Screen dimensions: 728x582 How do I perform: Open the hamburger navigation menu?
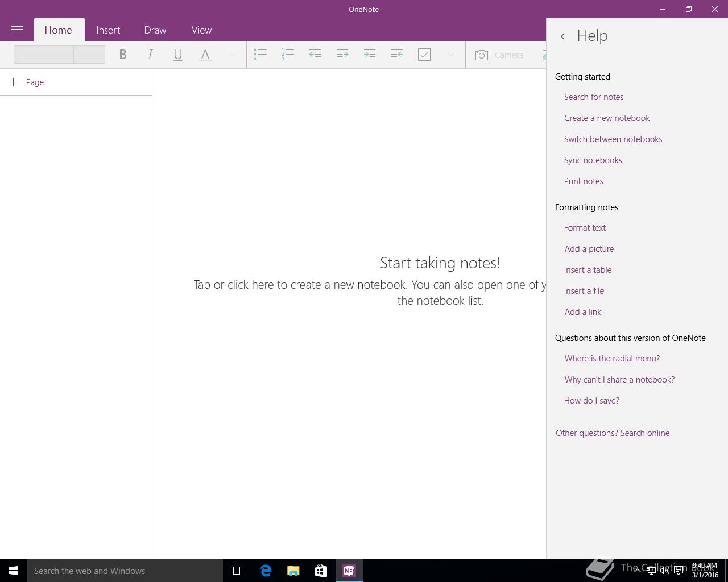point(17,30)
